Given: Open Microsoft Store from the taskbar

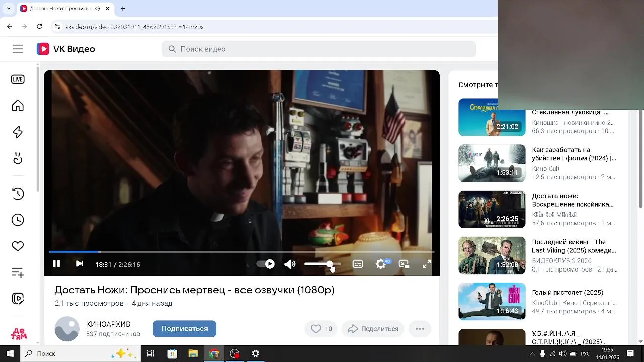Looking at the screenshot, I should click(x=172, y=354).
